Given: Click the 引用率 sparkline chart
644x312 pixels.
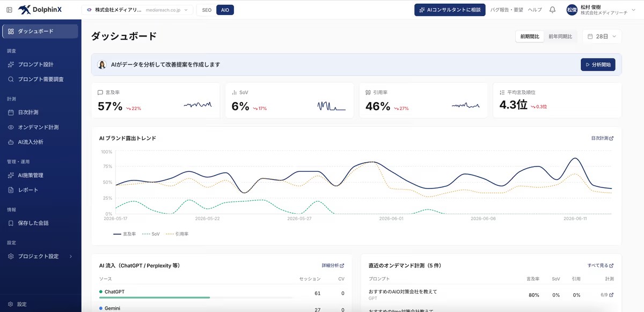Looking at the screenshot, I should coord(465,106).
